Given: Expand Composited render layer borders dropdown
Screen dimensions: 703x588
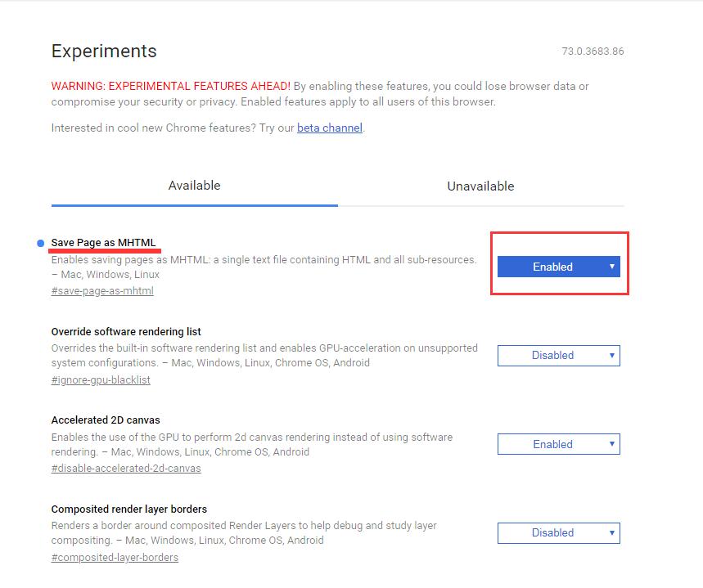Looking at the screenshot, I should (x=558, y=532).
